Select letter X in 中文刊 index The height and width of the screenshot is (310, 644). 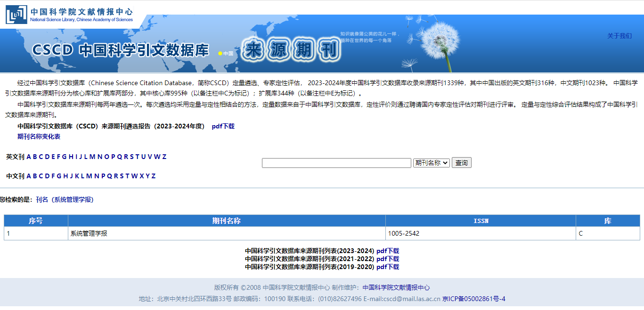[141, 176]
